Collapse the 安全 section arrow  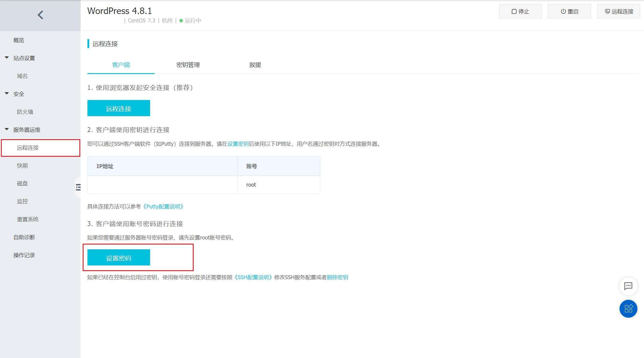tap(7, 93)
